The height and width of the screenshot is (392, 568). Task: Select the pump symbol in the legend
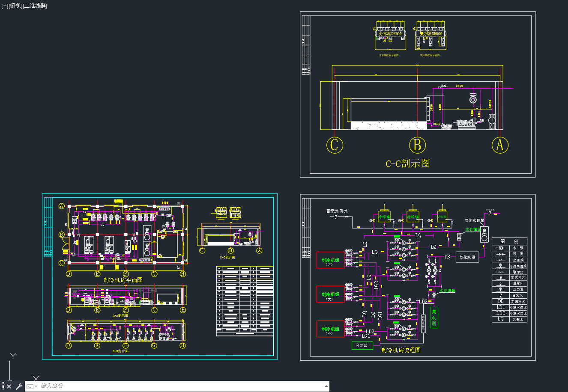(x=501, y=248)
